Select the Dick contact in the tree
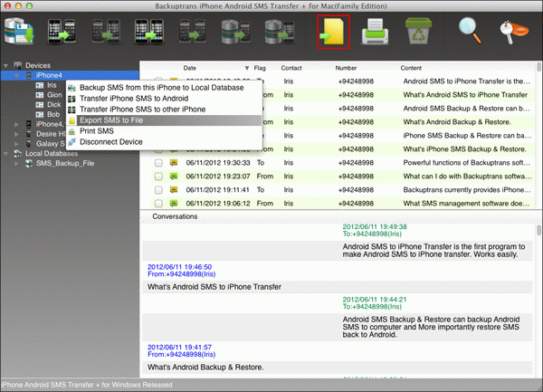The image size is (543, 392). click(x=53, y=105)
